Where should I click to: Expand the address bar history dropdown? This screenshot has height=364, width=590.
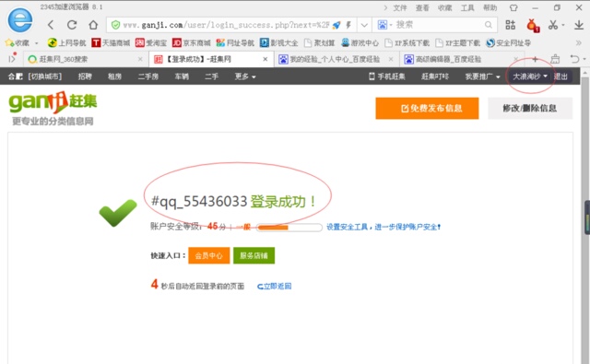pos(364,25)
